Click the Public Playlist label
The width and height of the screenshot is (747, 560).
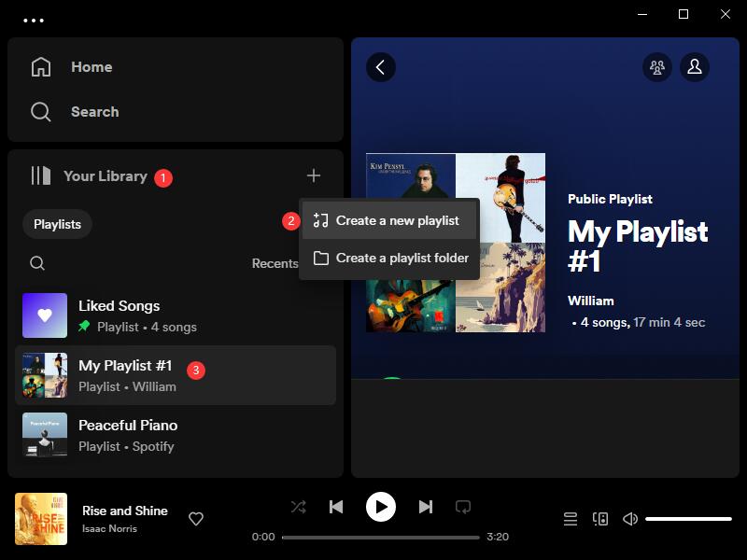pyautogui.click(x=610, y=199)
